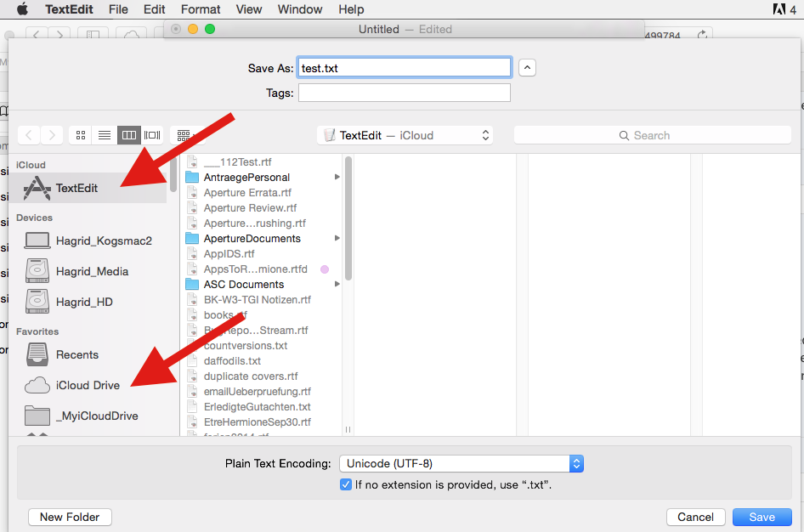Image resolution: width=804 pixels, height=532 pixels.
Task: Select file ___112Test.rtf
Action: tap(237, 162)
